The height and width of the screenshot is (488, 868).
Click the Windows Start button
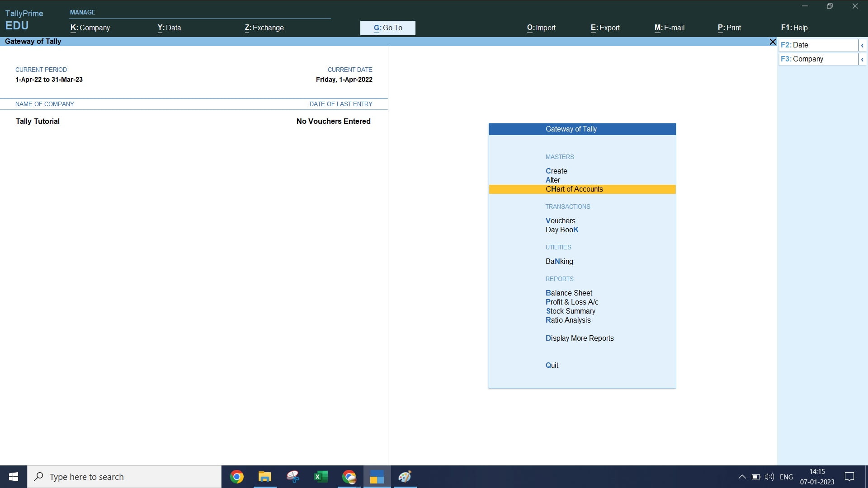[x=13, y=477]
